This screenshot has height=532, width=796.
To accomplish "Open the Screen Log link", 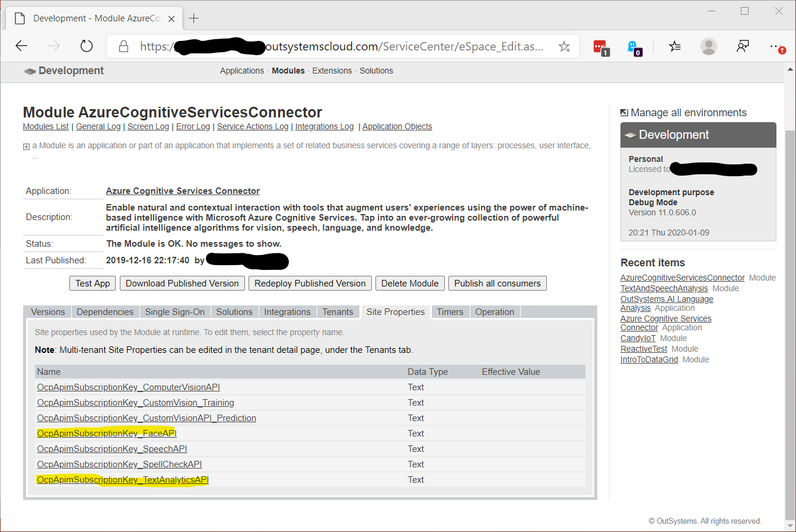I will click(148, 126).
